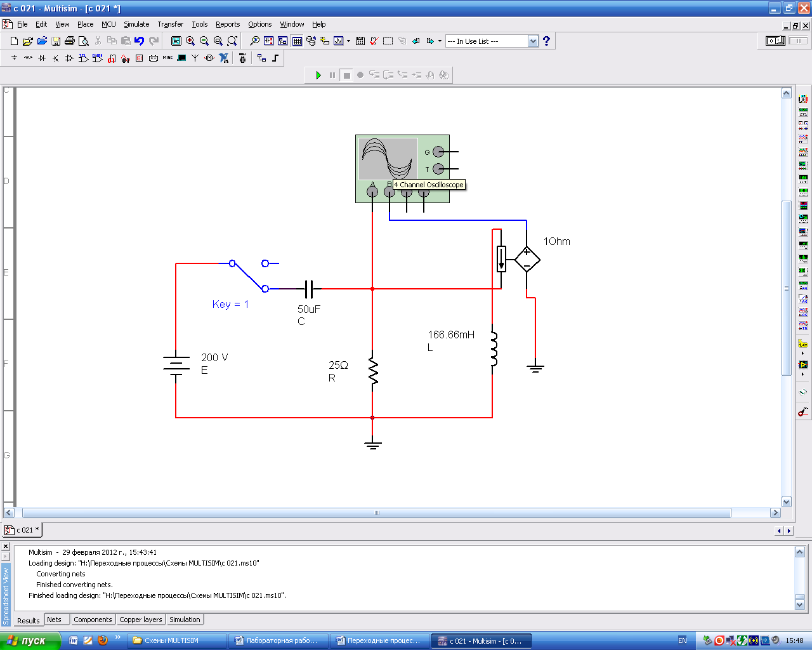Run the simulation with green play
Screen dimensions: 812x650
pos(318,75)
